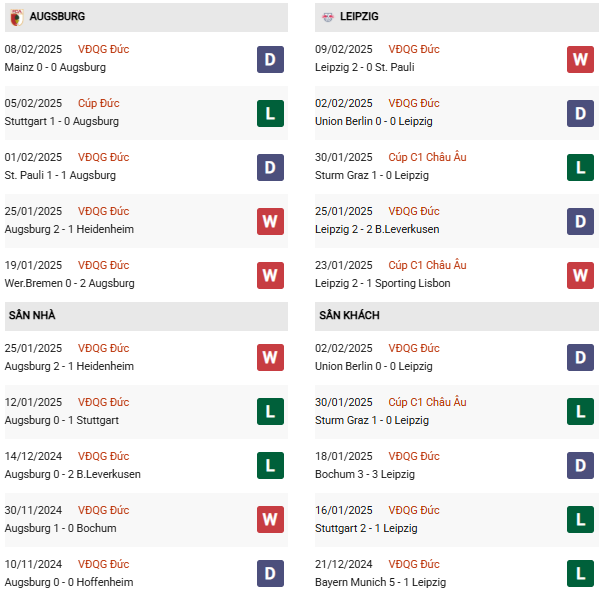Click the W badge for Leipzig 2 - 0 St. Pauli
This screenshot has width=600, height=595.
[x=581, y=59]
